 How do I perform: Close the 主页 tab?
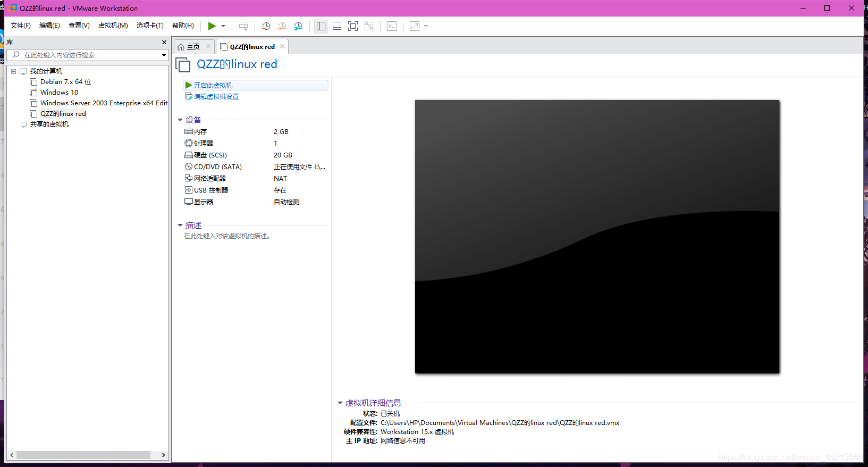coord(208,46)
